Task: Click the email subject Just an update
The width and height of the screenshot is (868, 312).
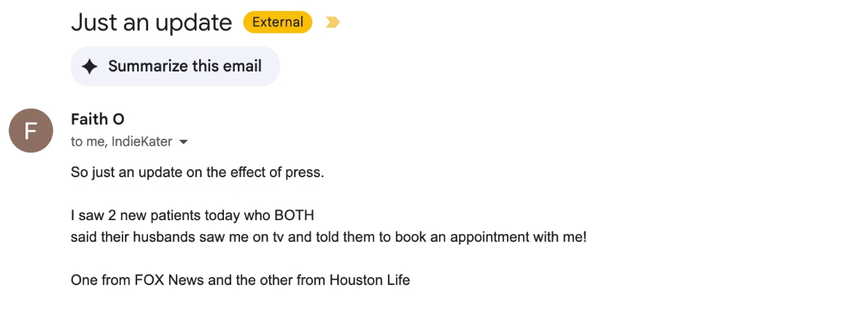Action: pos(151,23)
